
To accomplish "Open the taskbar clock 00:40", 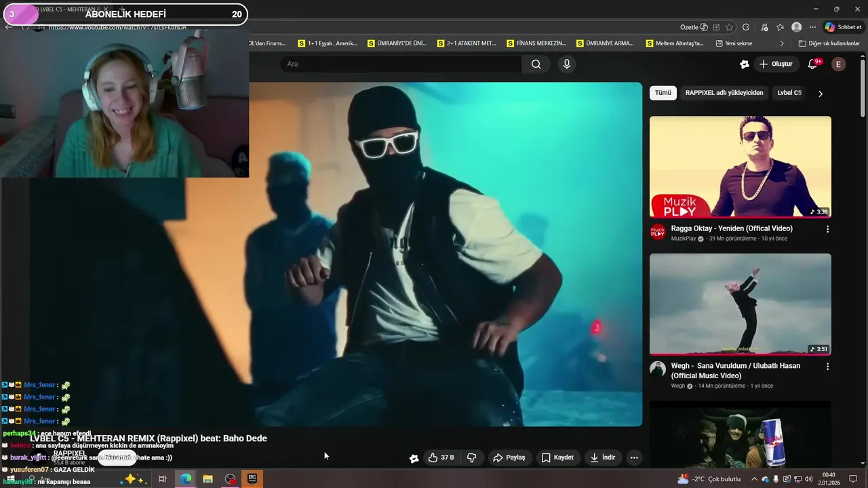I will (829, 479).
